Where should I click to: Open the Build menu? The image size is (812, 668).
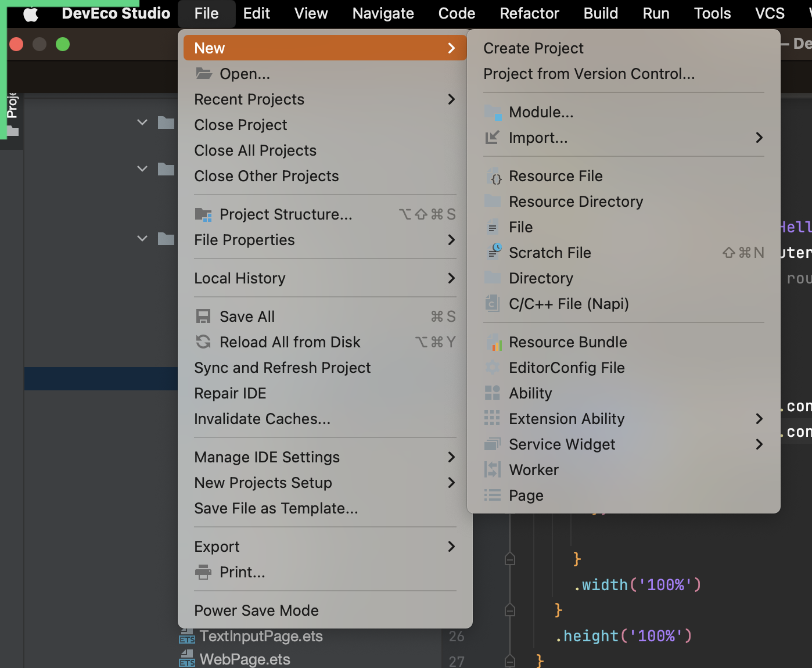pos(601,13)
